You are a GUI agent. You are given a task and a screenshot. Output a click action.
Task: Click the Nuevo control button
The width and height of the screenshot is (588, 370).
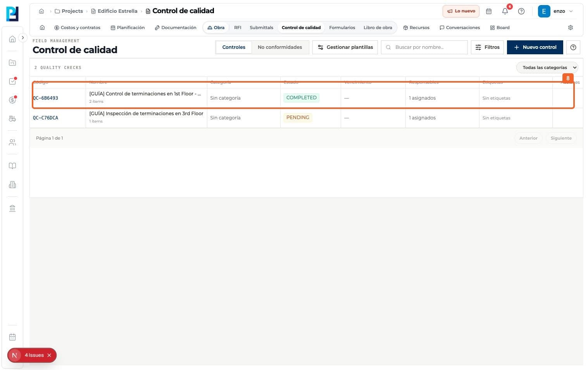pyautogui.click(x=535, y=47)
